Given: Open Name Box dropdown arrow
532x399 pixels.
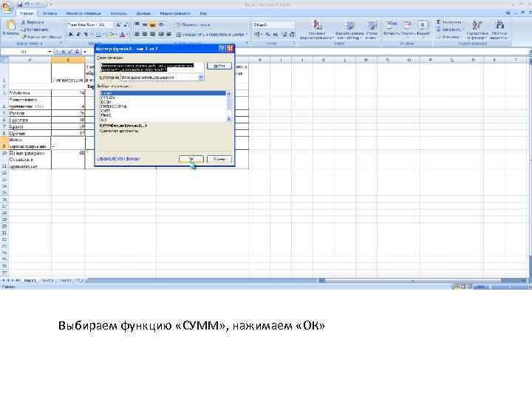Looking at the screenshot, I should point(50,52).
